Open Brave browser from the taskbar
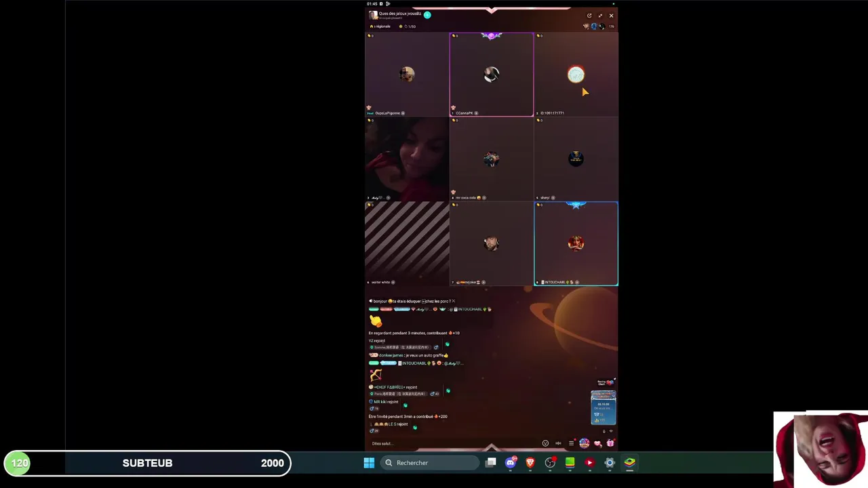The height and width of the screenshot is (488, 868). tap(530, 463)
